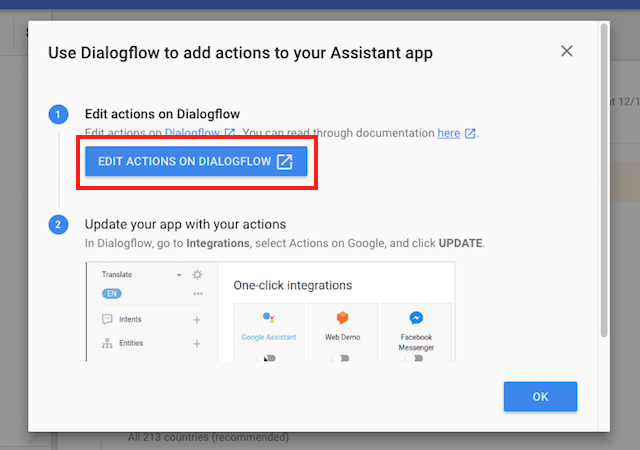Toggle Web Demo switch in preview
This screenshot has width=640, height=450.
click(x=341, y=358)
